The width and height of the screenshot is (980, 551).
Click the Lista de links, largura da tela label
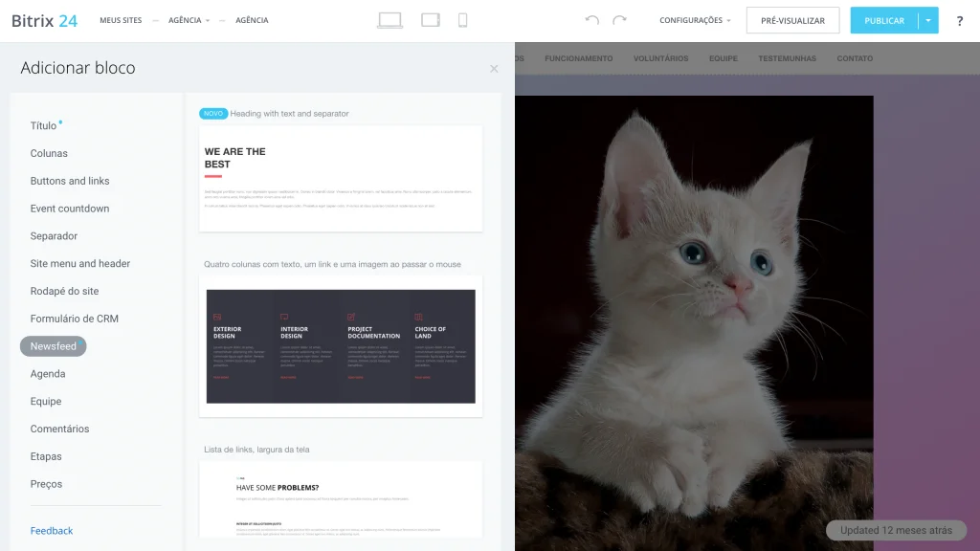coord(256,450)
